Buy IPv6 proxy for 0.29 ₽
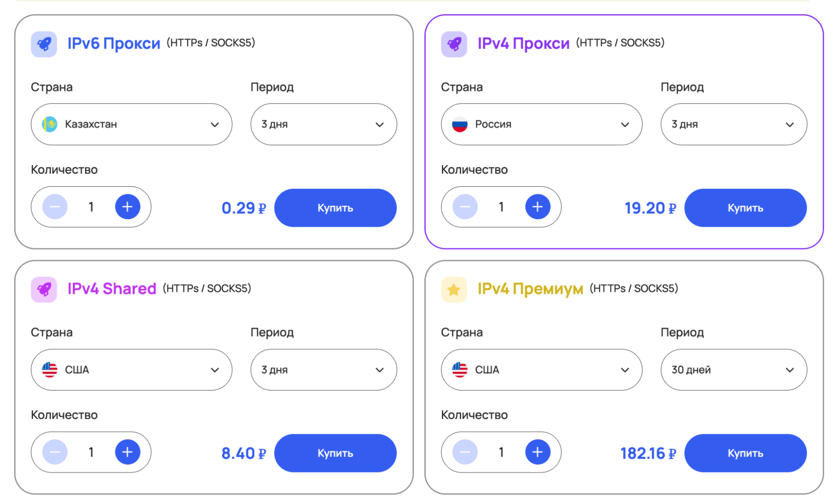 335,208
